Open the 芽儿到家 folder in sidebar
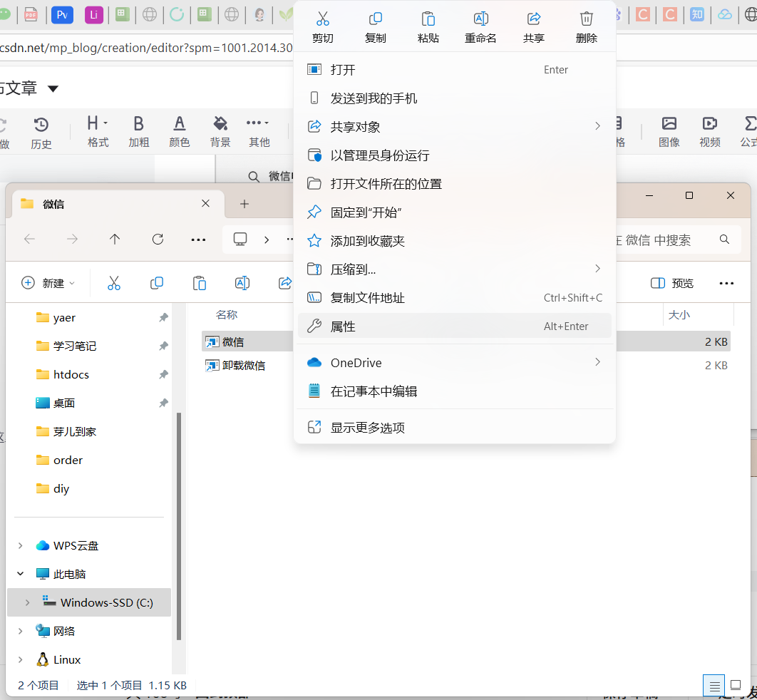Image resolution: width=757 pixels, height=700 pixels. coord(74,431)
